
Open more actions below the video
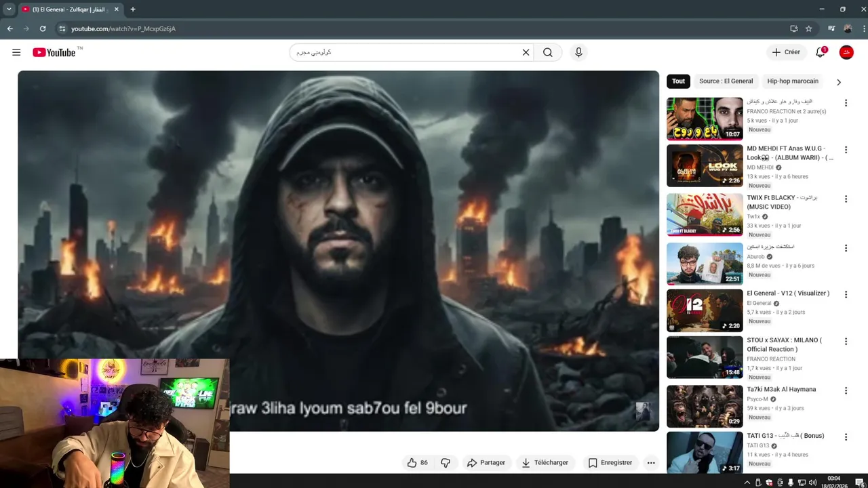click(651, 462)
